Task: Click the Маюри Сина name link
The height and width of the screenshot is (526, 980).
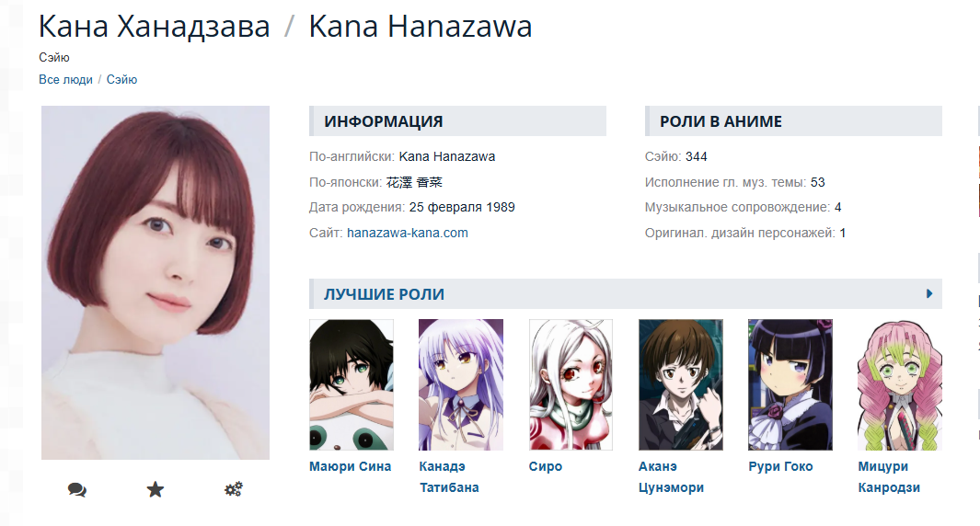Action: pyautogui.click(x=350, y=466)
